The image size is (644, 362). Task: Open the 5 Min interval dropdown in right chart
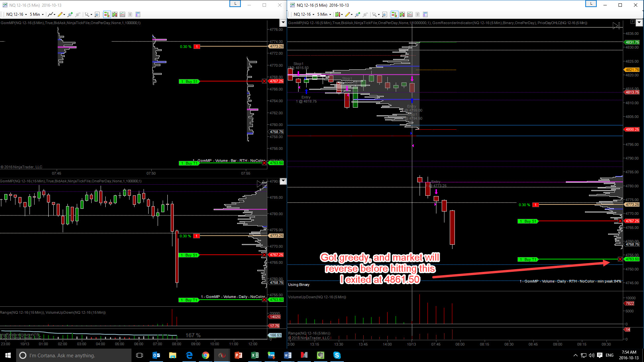[324, 14]
